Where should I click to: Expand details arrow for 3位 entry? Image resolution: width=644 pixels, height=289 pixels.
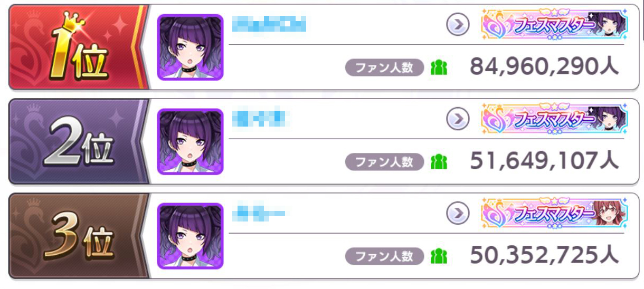pos(458,214)
